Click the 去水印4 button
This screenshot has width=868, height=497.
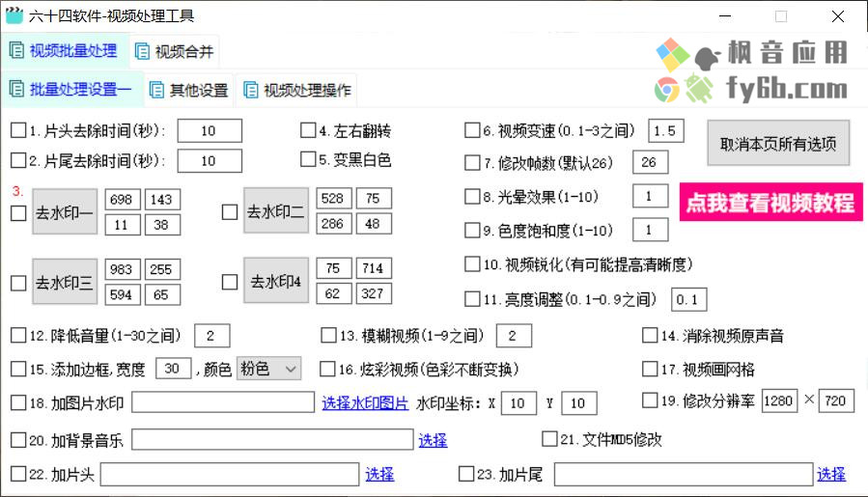click(x=276, y=281)
